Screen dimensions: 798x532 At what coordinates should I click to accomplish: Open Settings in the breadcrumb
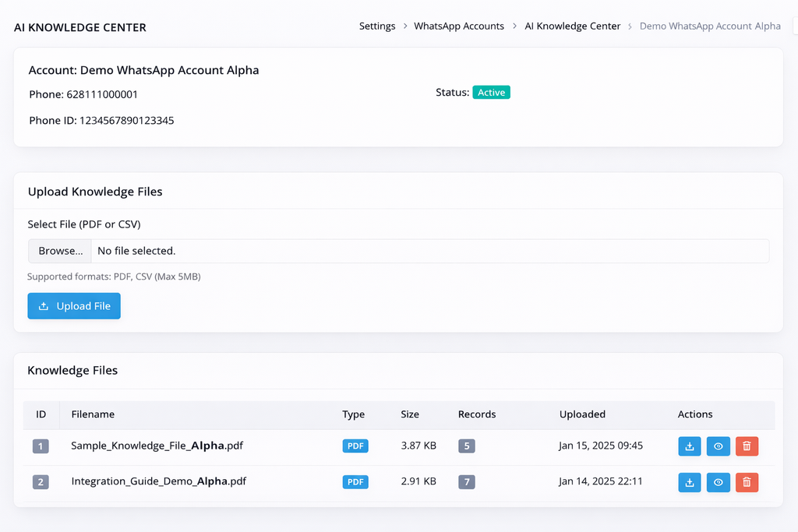pyautogui.click(x=377, y=26)
